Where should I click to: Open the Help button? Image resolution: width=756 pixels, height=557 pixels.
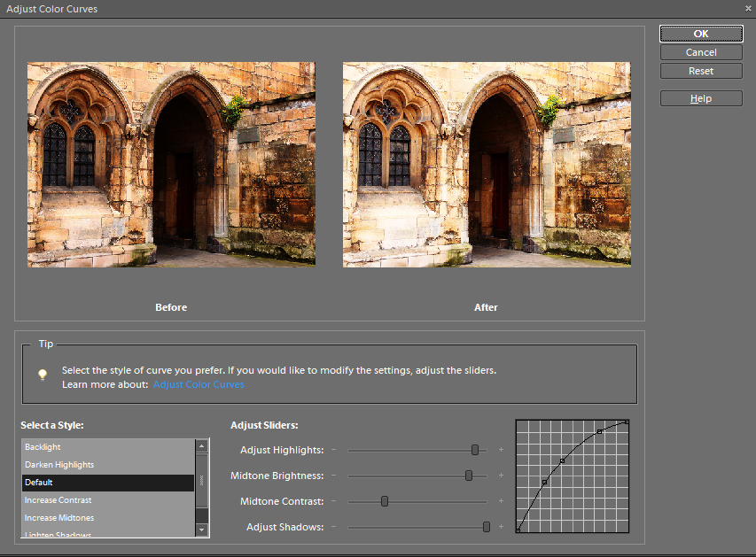(x=701, y=98)
